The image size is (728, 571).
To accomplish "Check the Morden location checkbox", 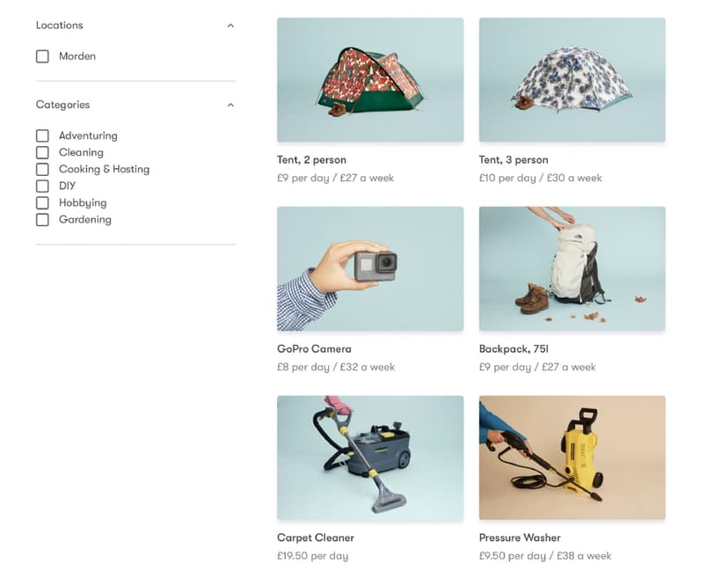I will click(x=42, y=56).
